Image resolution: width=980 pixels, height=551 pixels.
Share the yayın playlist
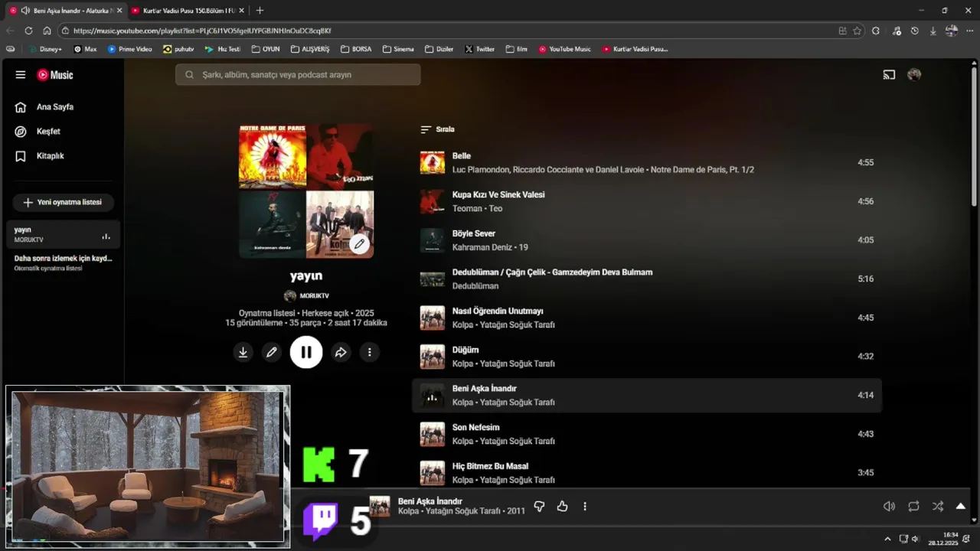tap(341, 352)
